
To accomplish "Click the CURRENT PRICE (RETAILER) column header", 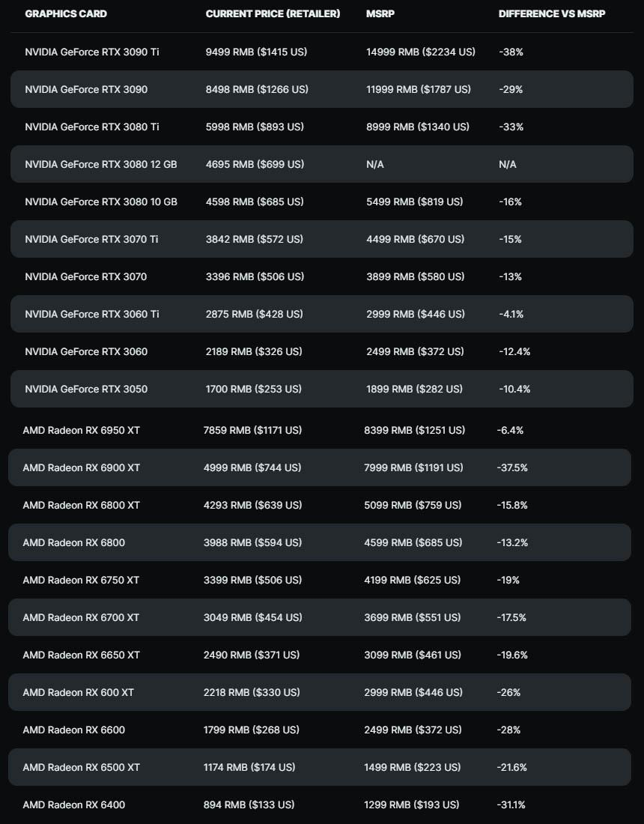I will [x=273, y=14].
